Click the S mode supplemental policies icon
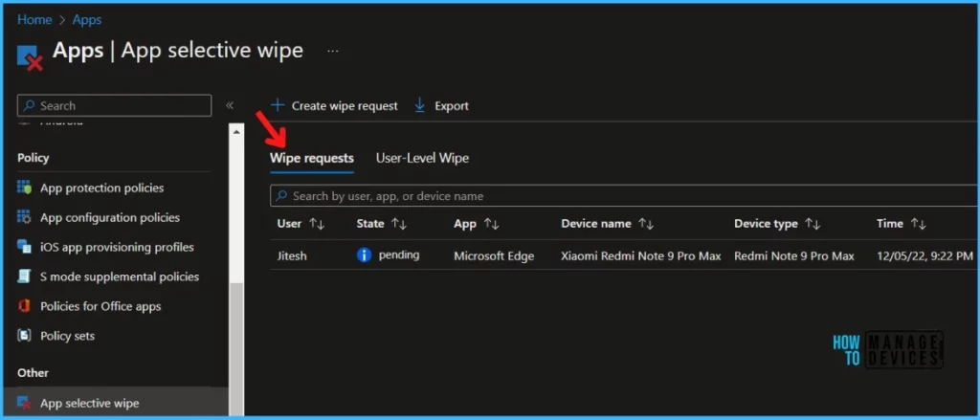 pyautogui.click(x=24, y=276)
